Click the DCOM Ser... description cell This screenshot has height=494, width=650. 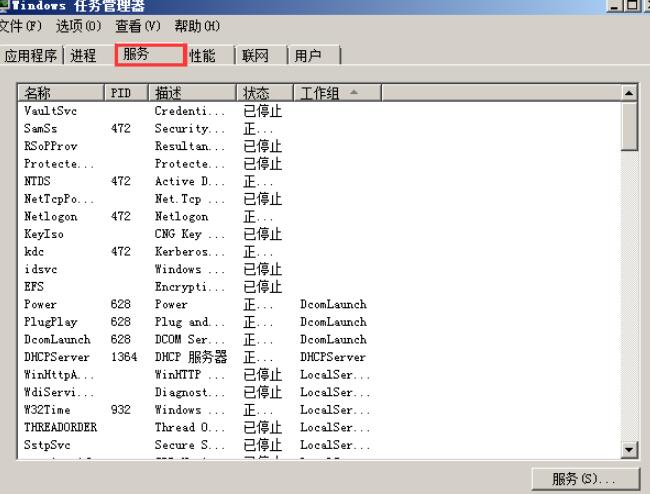(x=190, y=339)
